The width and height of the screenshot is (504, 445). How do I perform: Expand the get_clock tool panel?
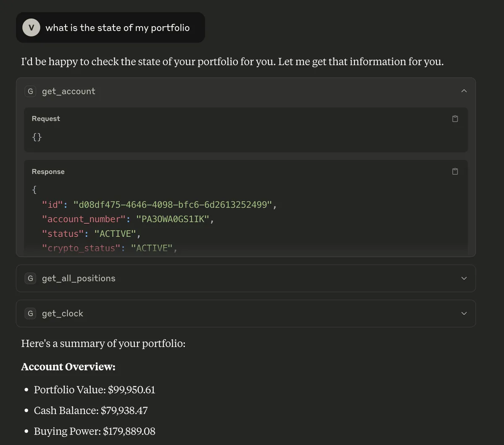pos(464,313)
